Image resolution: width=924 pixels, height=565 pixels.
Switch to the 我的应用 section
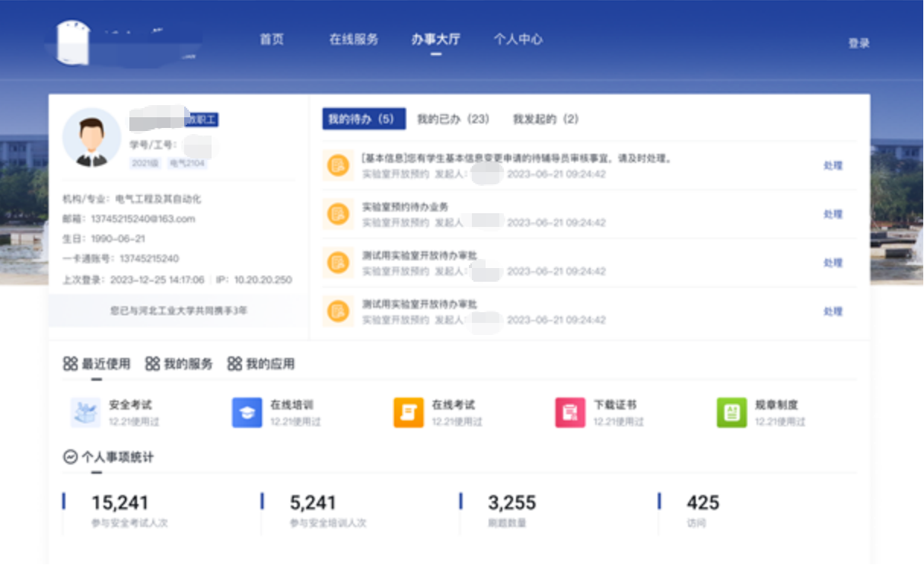(x=261, y=364)
